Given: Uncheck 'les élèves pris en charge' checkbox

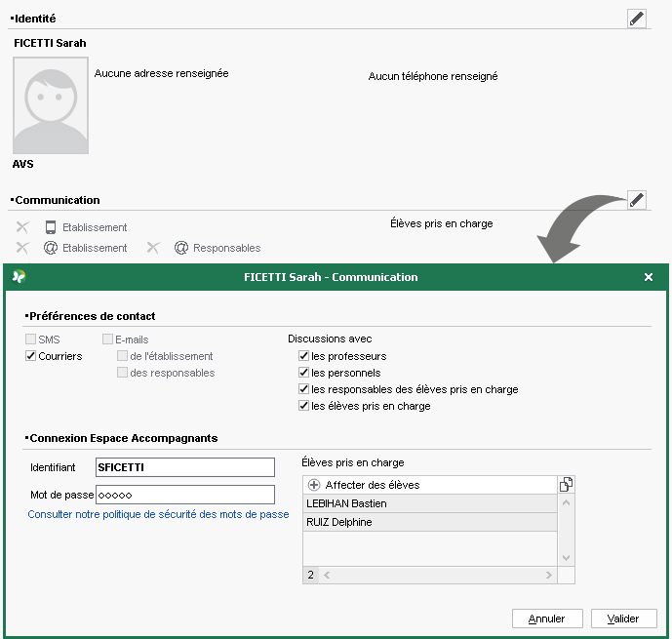Looking at the screenshot, I should tap(304, 406).
